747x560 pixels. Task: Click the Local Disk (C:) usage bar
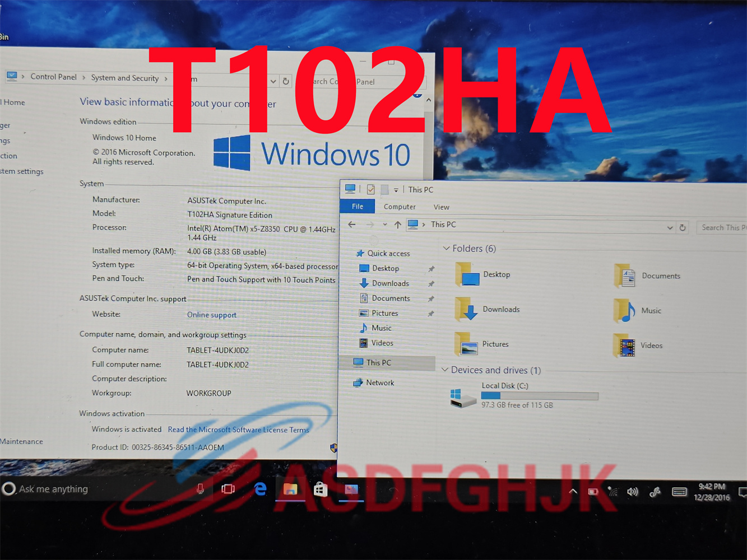point(540,396)
